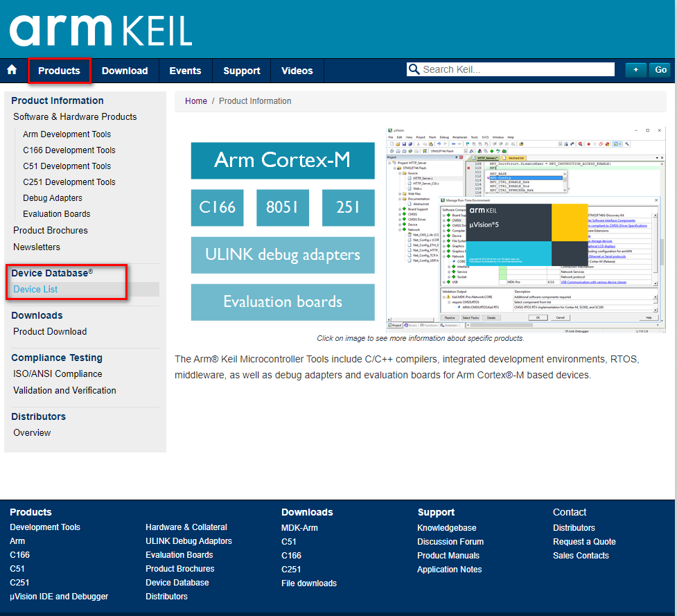Open footer Sales Contacts link
Screen dimensions: 677x616
[x=581, y=556]
